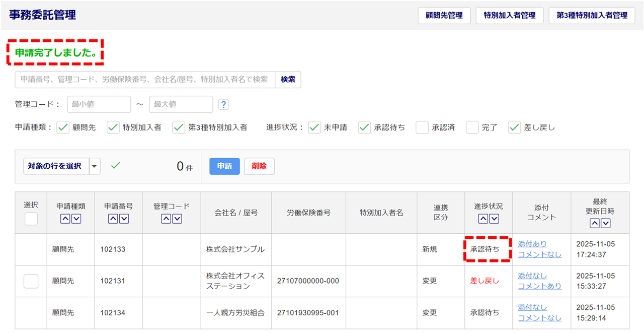Open コメントあり link for row 102131
The height and width of the screenshot is (333, 644).
pyautogui.click(x=539, y=286)
